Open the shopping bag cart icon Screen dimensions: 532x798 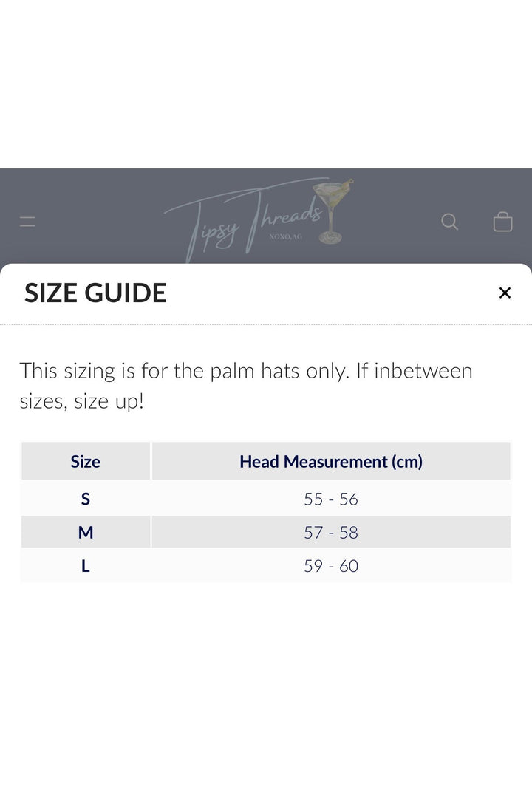502,222
